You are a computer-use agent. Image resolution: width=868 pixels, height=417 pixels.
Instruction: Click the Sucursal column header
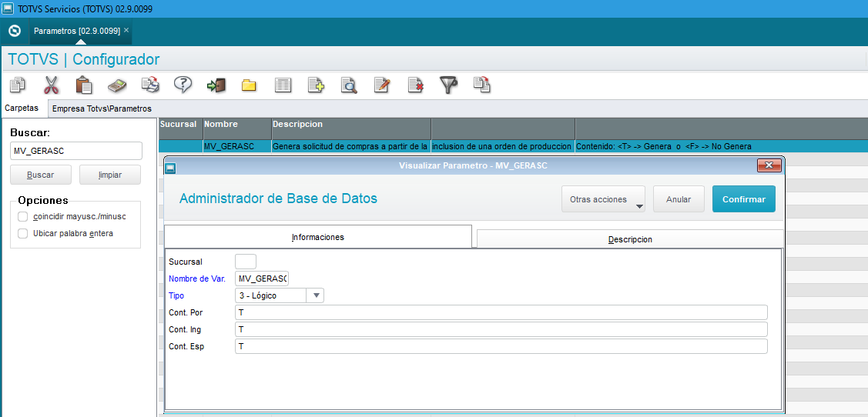pos(180,128)
